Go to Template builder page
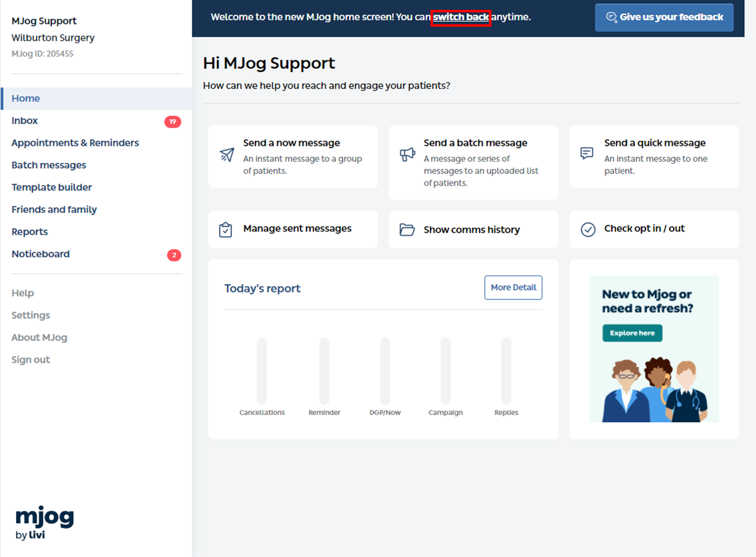 (52, 187)
